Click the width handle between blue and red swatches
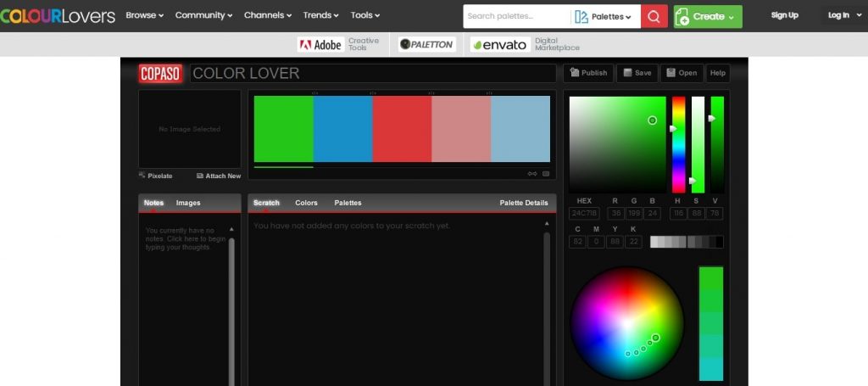868x386 pixels. pyautogui.click(x=373, y=93)
